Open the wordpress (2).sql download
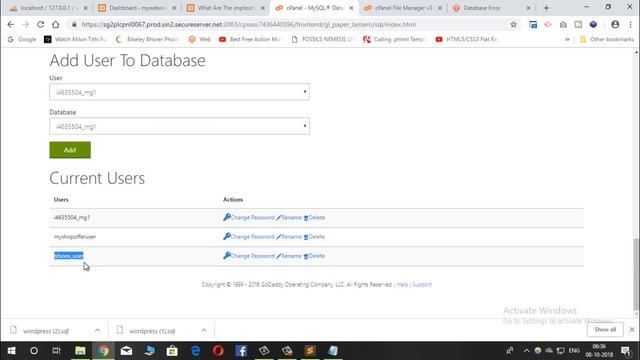 pos(45,331)
